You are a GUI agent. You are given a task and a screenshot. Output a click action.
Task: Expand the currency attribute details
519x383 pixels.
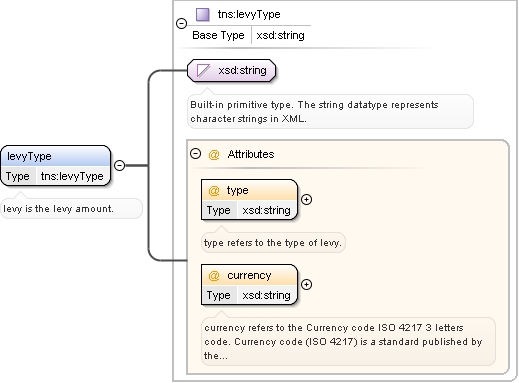(306, 284)
